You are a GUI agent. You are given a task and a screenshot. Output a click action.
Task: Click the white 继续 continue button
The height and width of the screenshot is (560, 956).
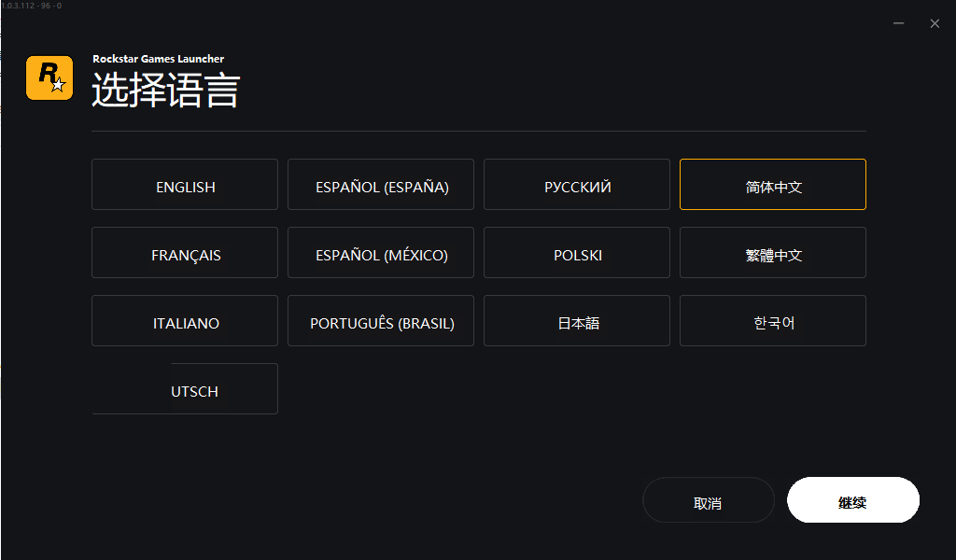853,500
